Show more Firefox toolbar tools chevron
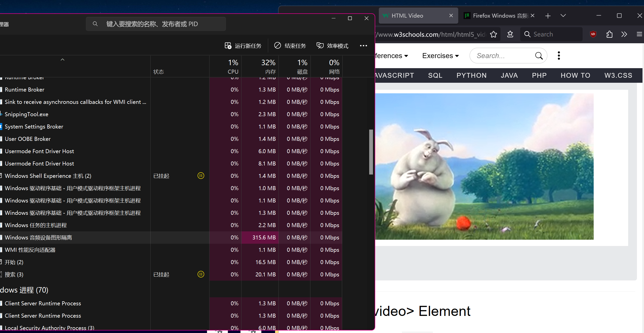 click(624, 34)
